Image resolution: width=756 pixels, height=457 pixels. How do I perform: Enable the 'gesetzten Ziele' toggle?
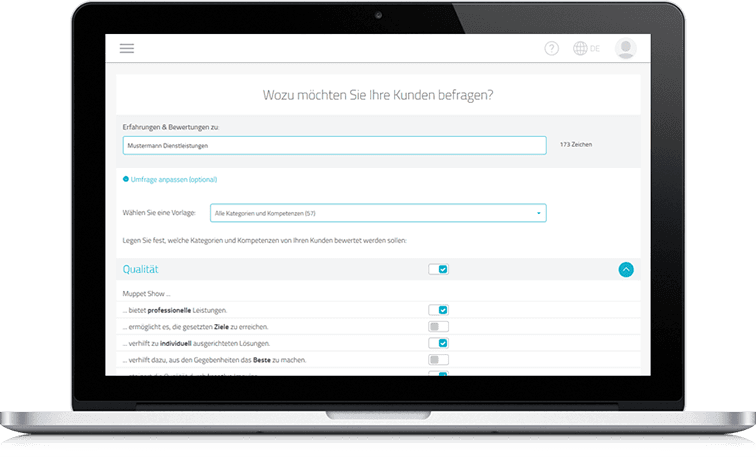pos(438,326)
